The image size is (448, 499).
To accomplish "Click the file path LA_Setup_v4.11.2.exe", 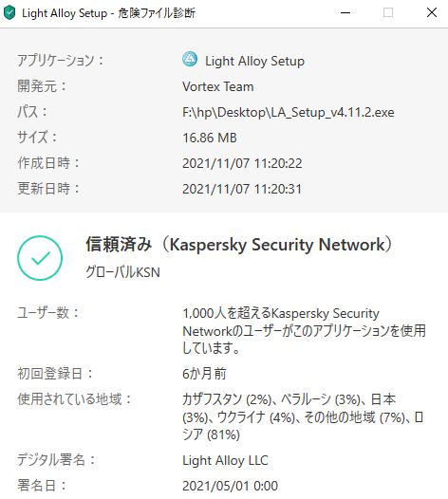I will pos(289,112).
